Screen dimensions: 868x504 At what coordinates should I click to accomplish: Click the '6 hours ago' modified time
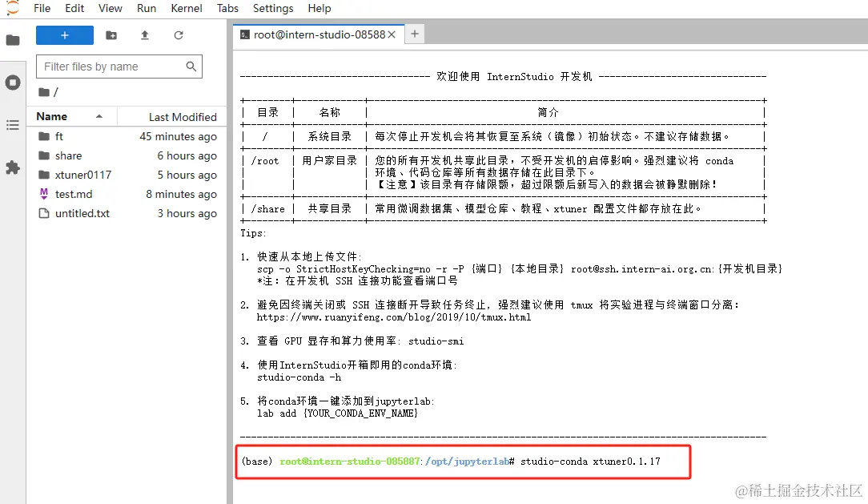(187, 155)
